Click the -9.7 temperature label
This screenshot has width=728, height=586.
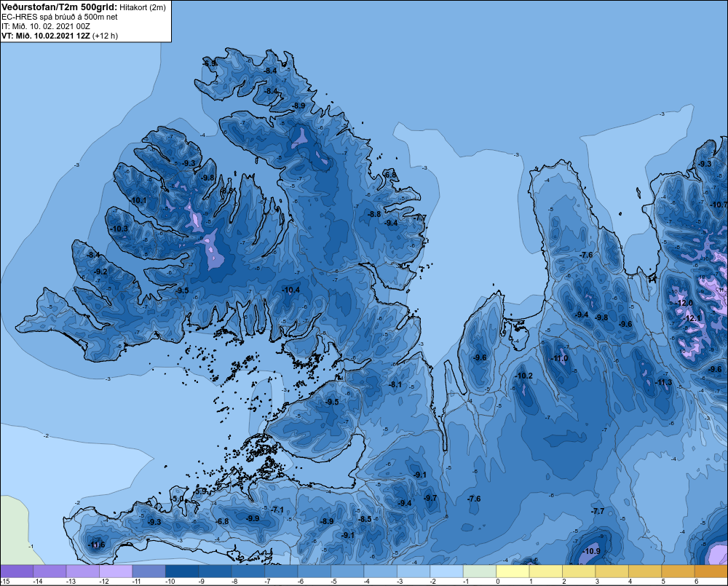(430, 498)
